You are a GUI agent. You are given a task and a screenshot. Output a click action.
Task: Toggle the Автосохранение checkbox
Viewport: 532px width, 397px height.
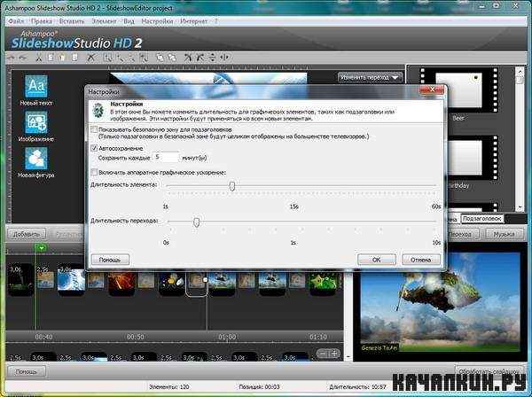pyautogui.click(x=94, y=148)
